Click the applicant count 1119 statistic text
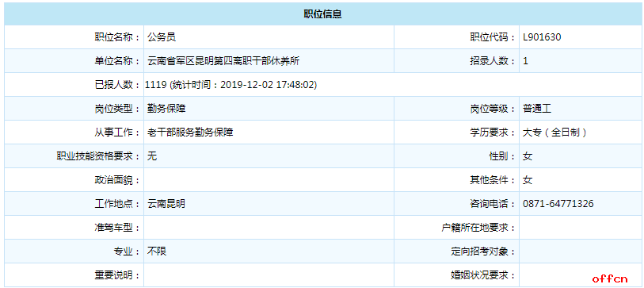Screen dimensions: 644x288 click(231, 85)
